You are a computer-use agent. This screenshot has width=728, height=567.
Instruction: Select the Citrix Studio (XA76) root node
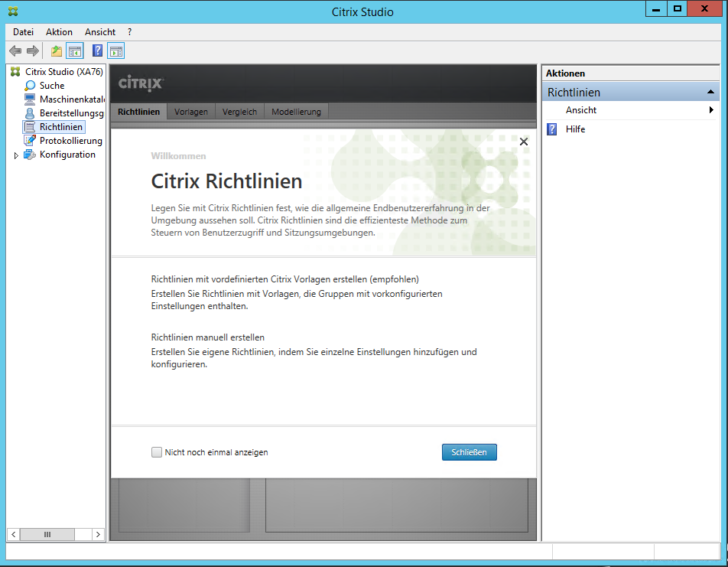coord(64,72)
